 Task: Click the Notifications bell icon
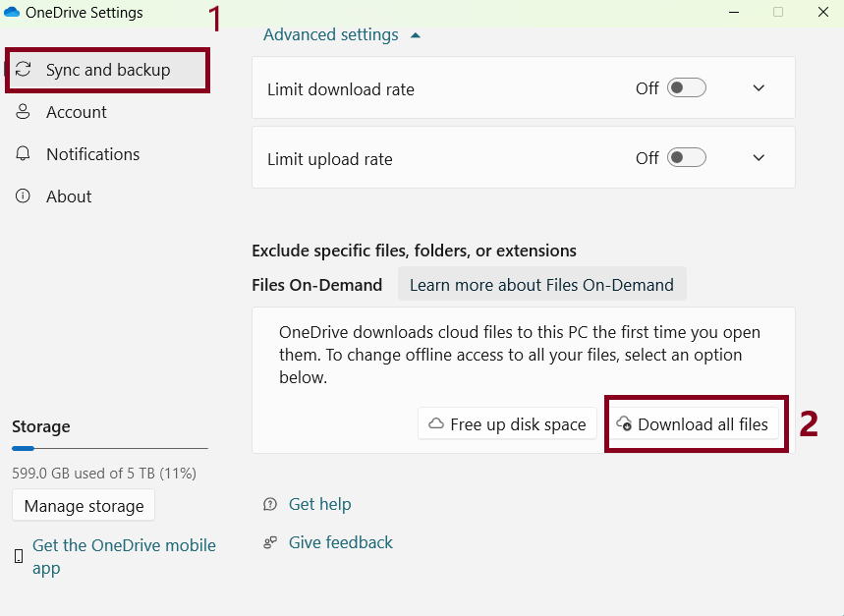coord(23,154)
